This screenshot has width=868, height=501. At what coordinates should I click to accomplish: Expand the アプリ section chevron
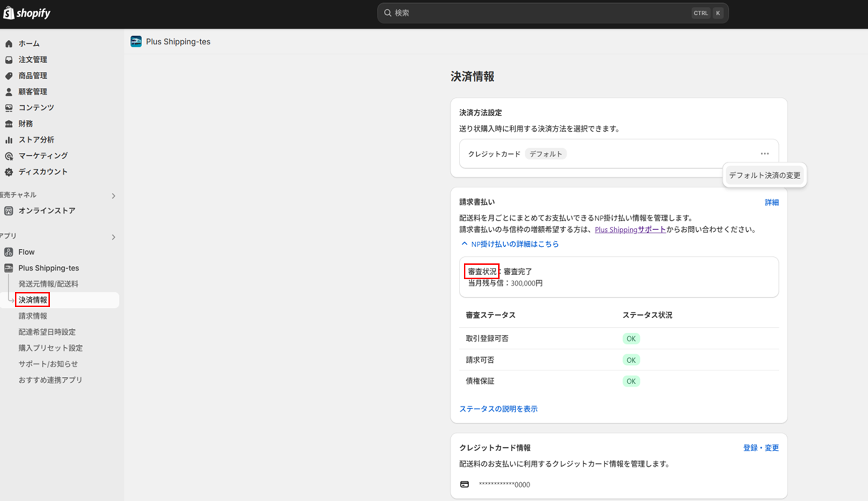pos(114,237)
